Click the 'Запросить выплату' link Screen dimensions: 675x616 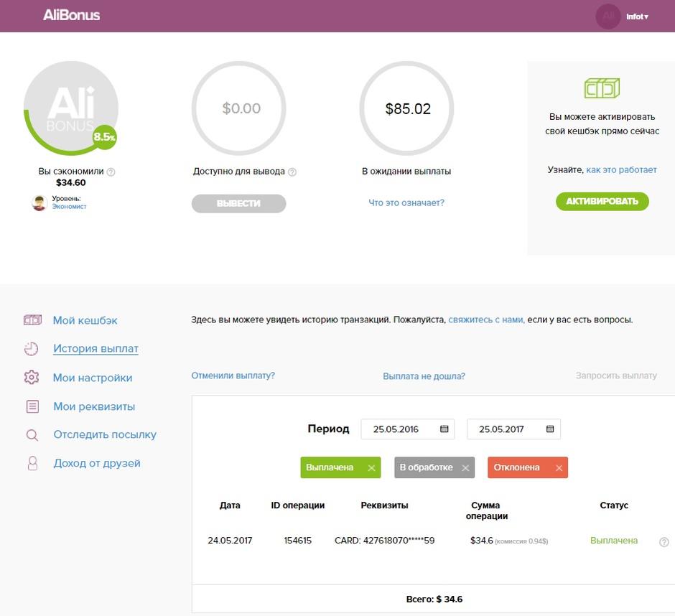[x=616, y=375]
